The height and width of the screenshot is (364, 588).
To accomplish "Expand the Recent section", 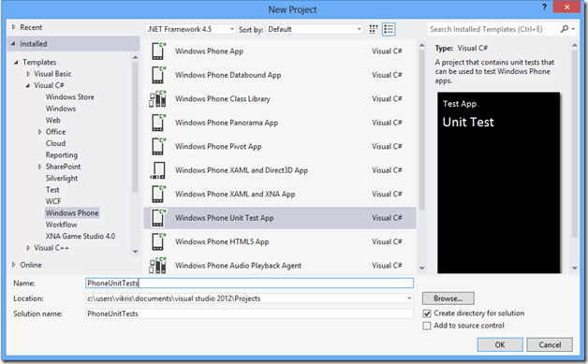I will click(14, 27).
